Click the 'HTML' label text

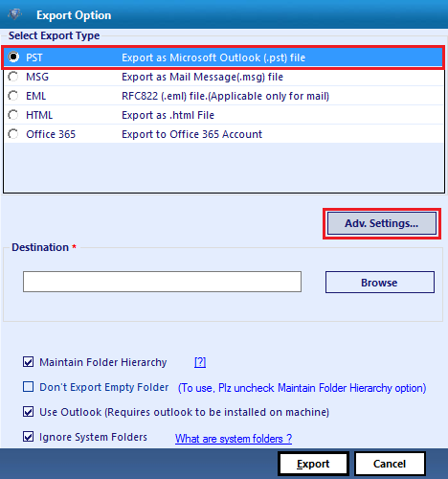point(39,115)
